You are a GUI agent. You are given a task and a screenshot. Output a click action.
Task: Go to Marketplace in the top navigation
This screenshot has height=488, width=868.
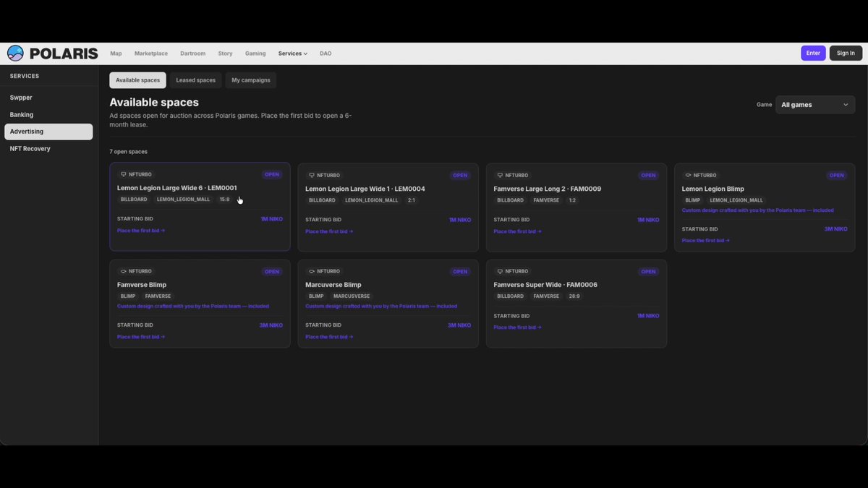[x=151, y=53]
